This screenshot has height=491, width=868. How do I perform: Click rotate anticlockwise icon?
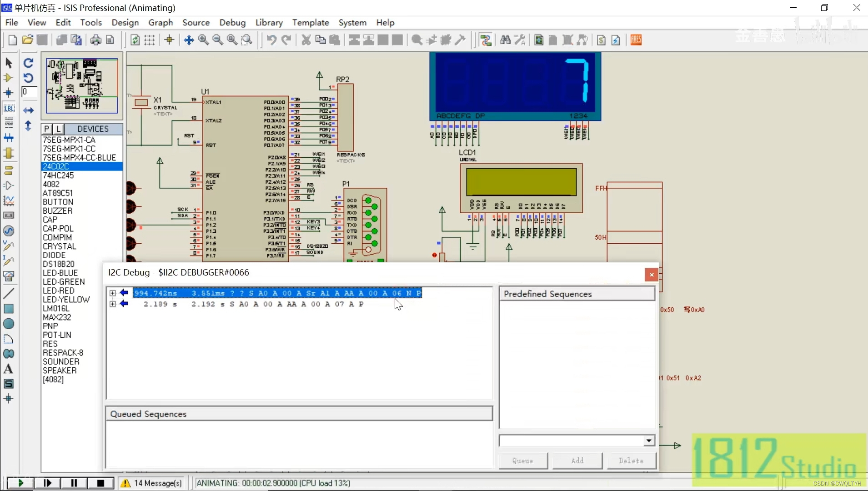pyautogui.click(x=28, y=78)
